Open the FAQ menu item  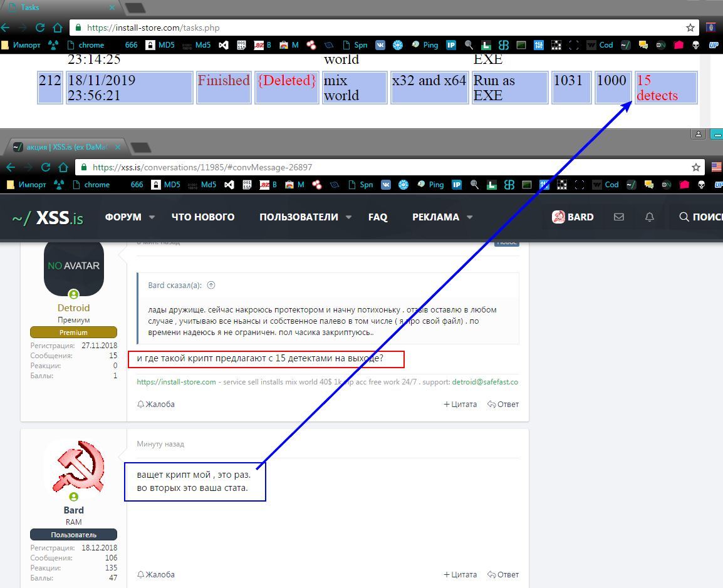[x=378, y=217]
